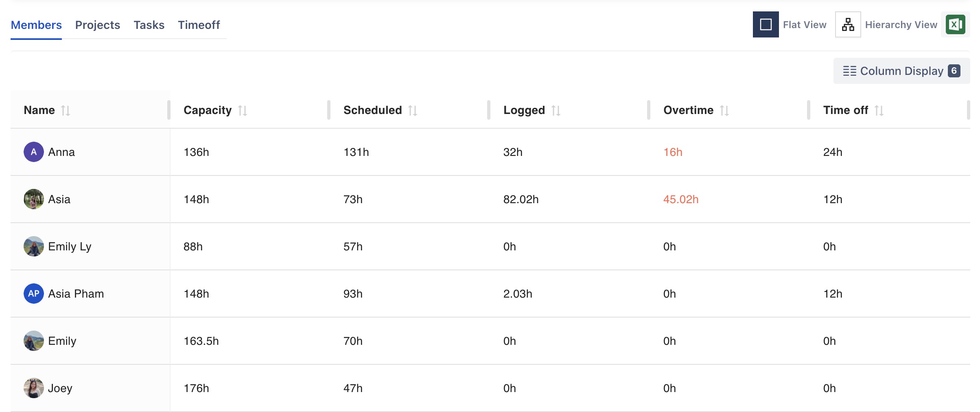Click Anna's purple avatar icon
The height and width of the screenshot is (412, 980).
coord(34,152)
